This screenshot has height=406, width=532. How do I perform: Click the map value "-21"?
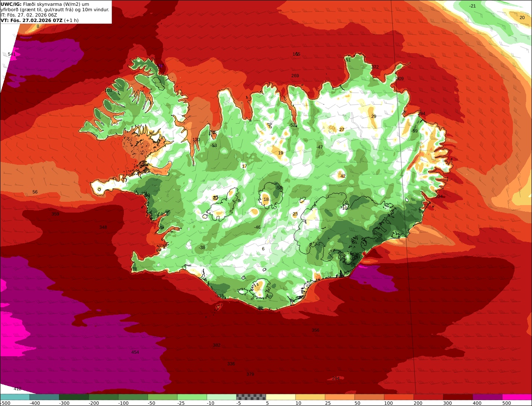tap(473, 6)
